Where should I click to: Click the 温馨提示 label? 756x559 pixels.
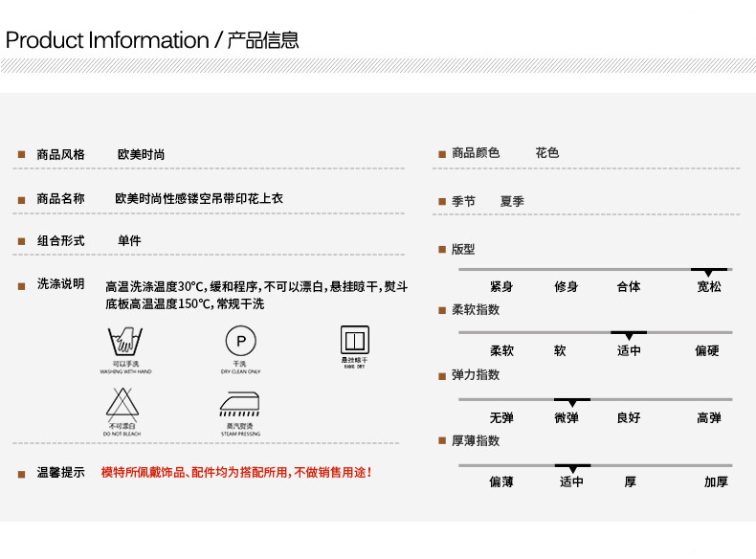60,472
